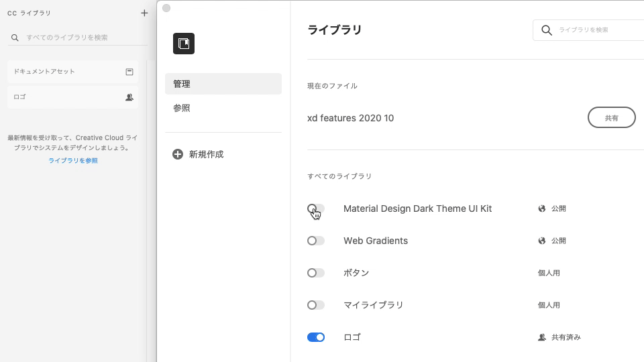This screenshot has height=362, width=644.
Task: Click the Libraries app logo icon
Action: (184, 44)
